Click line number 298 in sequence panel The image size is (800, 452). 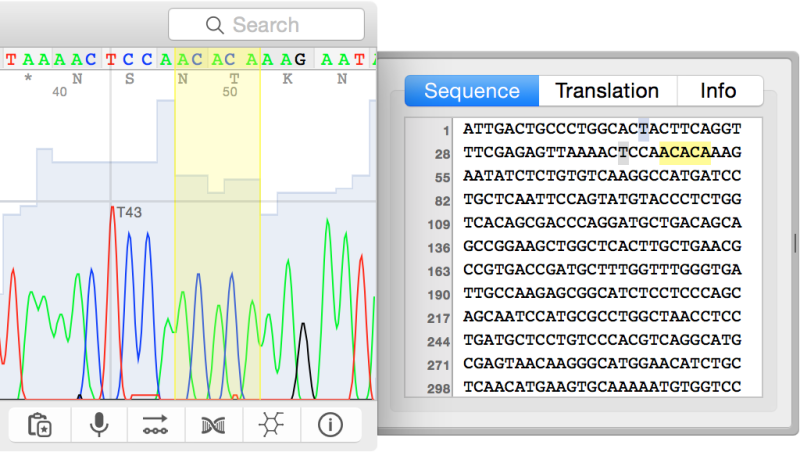(439, 389)
